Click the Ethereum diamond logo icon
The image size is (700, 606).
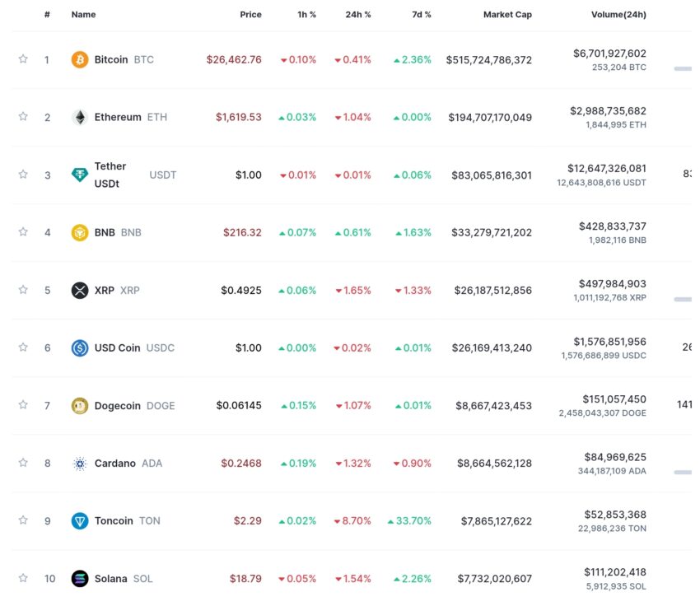pos(80,118)
